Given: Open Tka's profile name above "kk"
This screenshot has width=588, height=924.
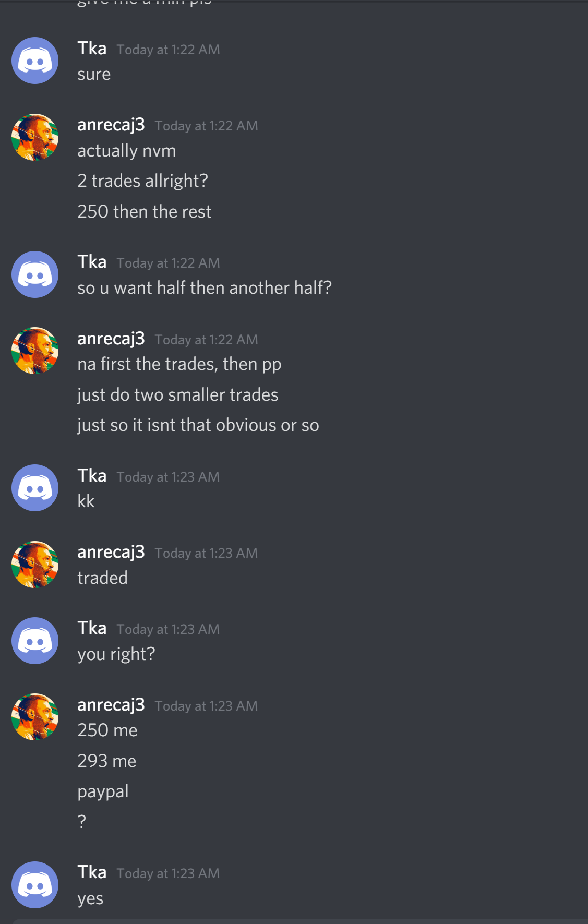Looking at the screenshot, I should (92, 476).
